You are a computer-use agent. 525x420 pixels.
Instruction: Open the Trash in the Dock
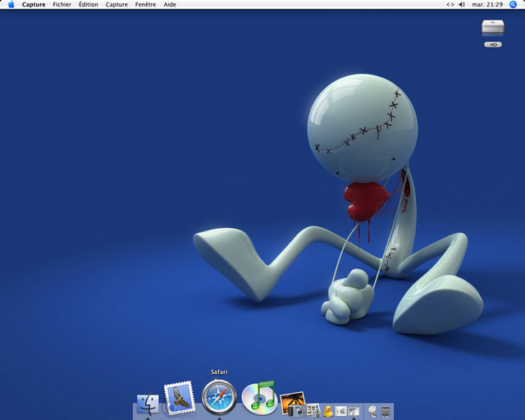tap(386, 411)
